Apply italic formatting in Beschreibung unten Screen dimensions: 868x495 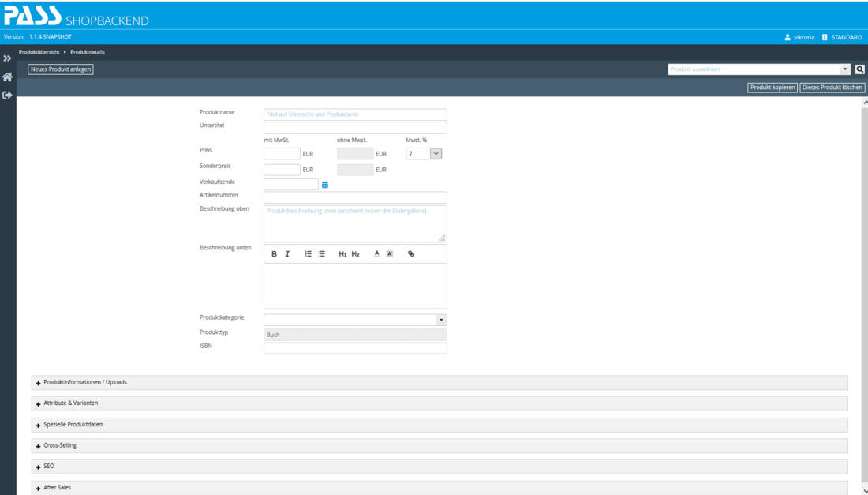point(287,253)
